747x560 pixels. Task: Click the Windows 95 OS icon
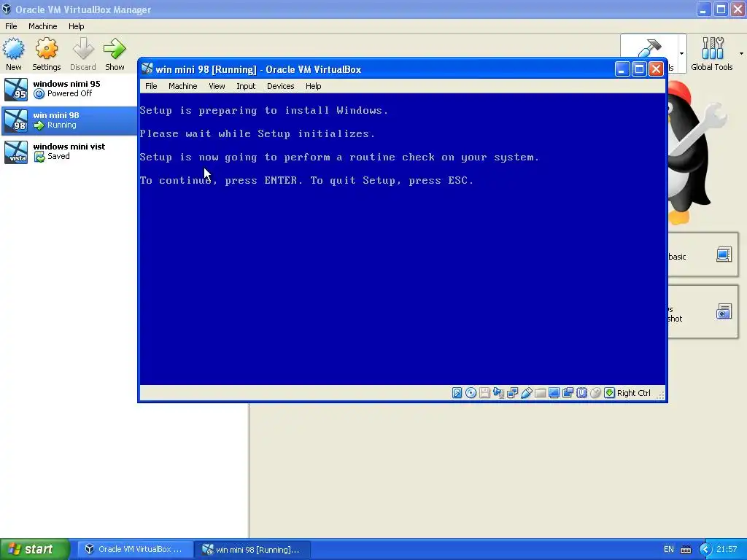(x=16, y=90)
